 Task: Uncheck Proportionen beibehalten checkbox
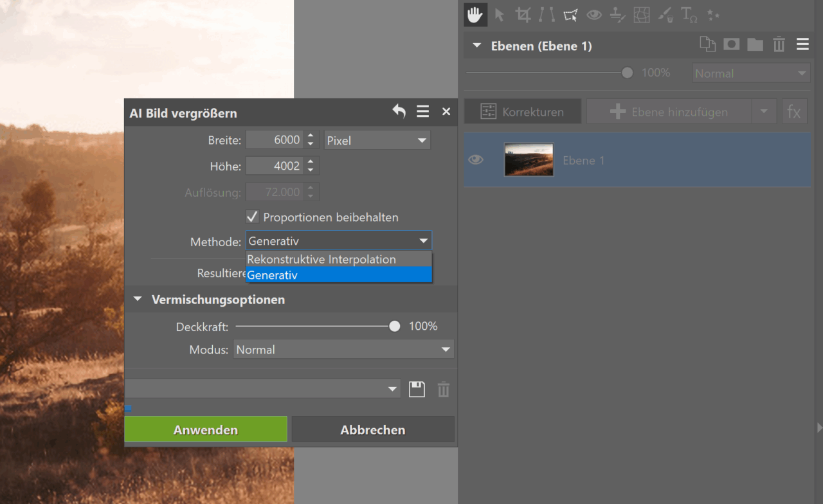pyautogui.click(x=253, y=217)
